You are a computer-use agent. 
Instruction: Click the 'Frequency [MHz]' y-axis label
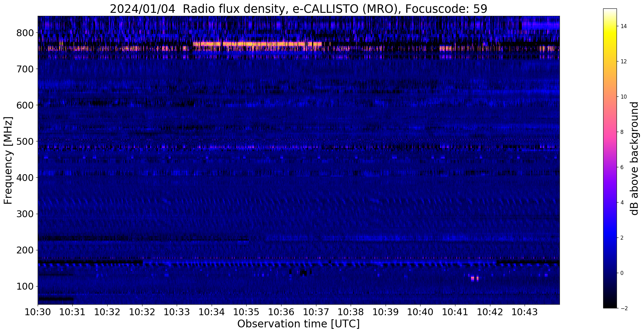pos(8,160)
